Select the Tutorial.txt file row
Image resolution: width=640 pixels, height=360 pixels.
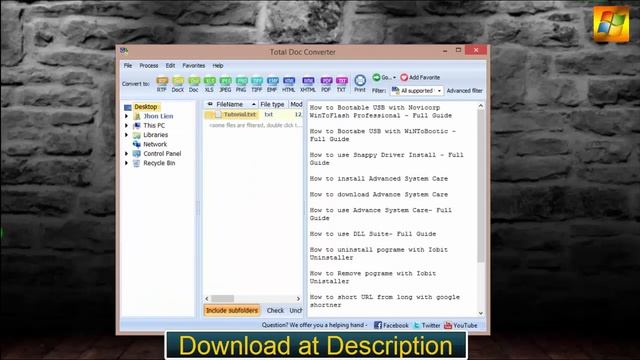point(253,115)
